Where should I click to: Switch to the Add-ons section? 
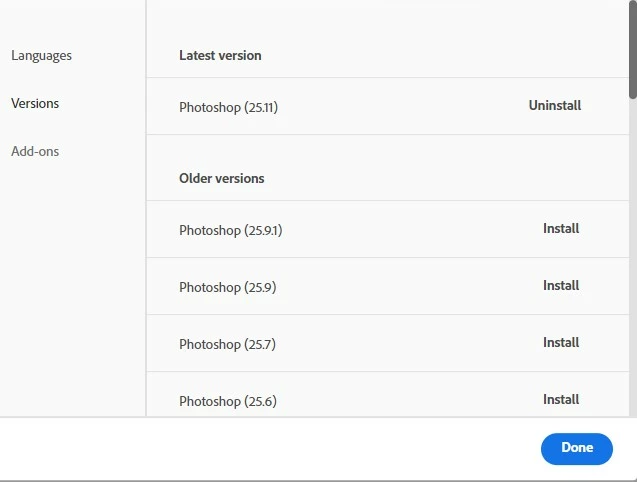click(x=35, y=152)
